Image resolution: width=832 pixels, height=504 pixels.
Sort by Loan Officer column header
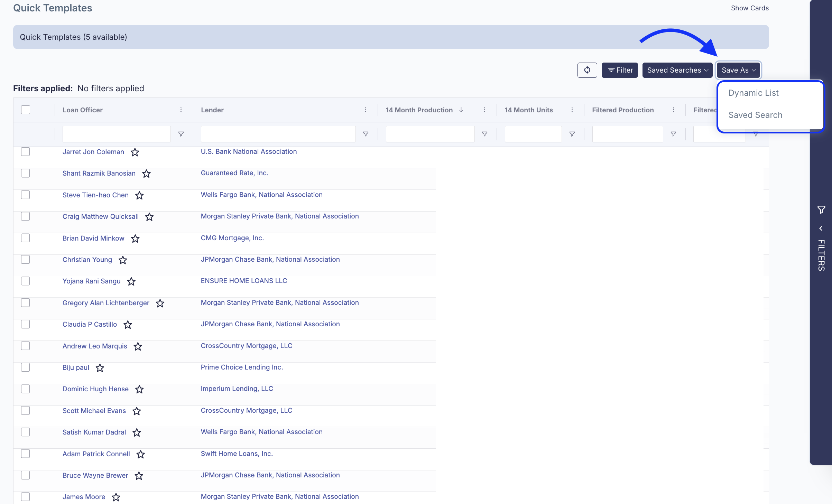[x=83, y=110]
